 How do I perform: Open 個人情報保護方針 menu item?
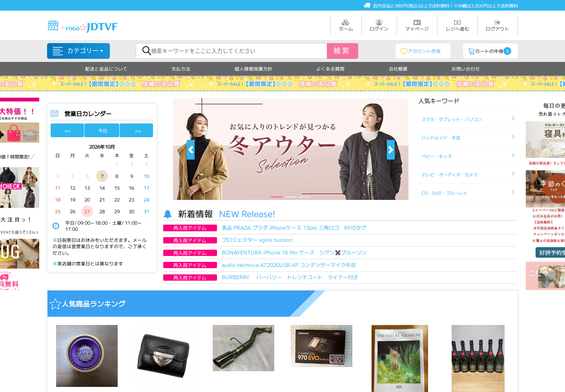point(253,69)
